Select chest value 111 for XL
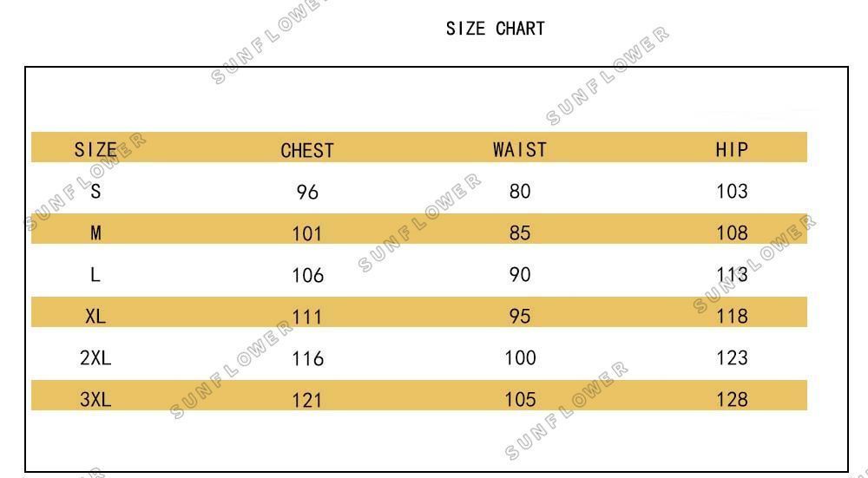Screen dimensions: 868x478 click(x=307, y=317)
